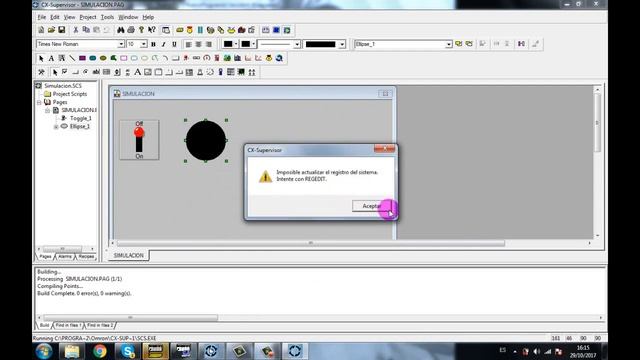The width and height of the screenshot is (640, 360).
Task: Collapse the Pages tree node
Action: pos(40,102)
